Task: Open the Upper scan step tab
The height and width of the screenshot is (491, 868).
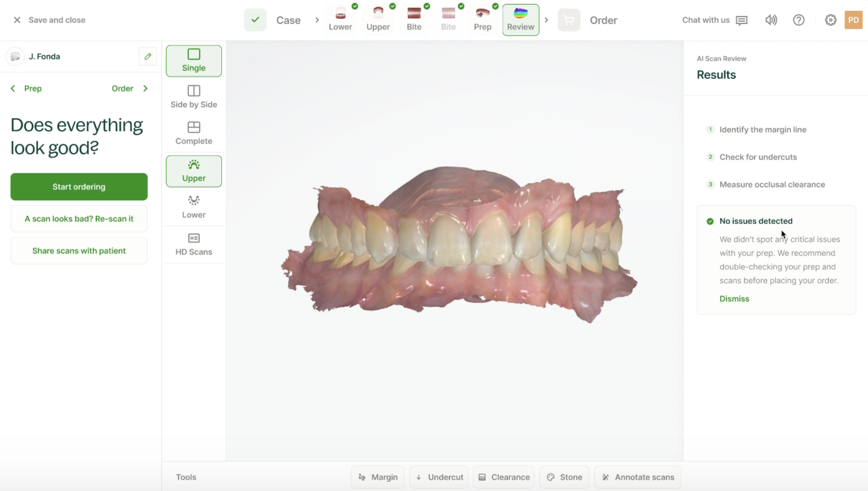Action: 378,19
